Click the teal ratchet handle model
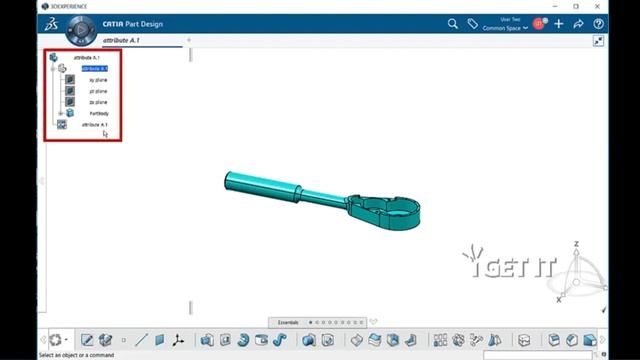Viewport: 640px width, 360px height. click(322, 201)
